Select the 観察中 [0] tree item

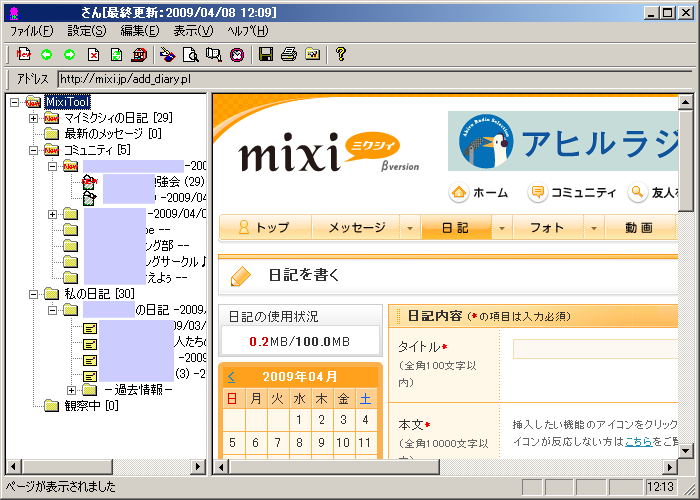[92, 405]
